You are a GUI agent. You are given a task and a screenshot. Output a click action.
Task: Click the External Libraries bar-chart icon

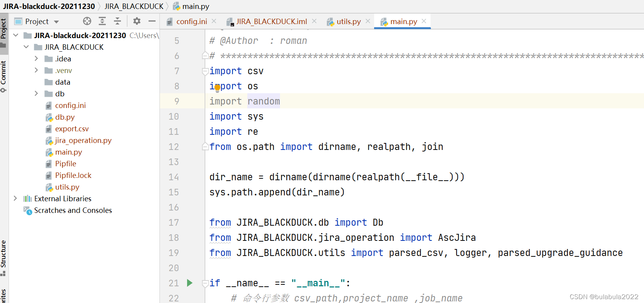coord(28,199)
